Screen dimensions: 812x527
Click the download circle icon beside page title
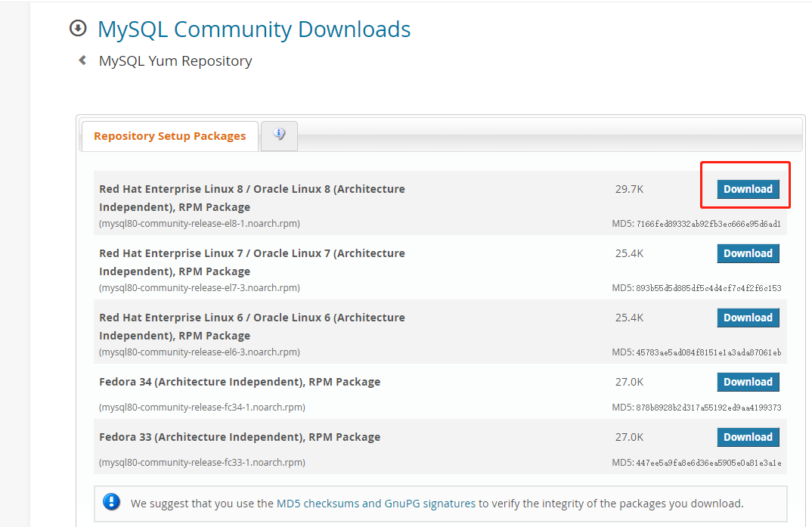coord(78,28)
